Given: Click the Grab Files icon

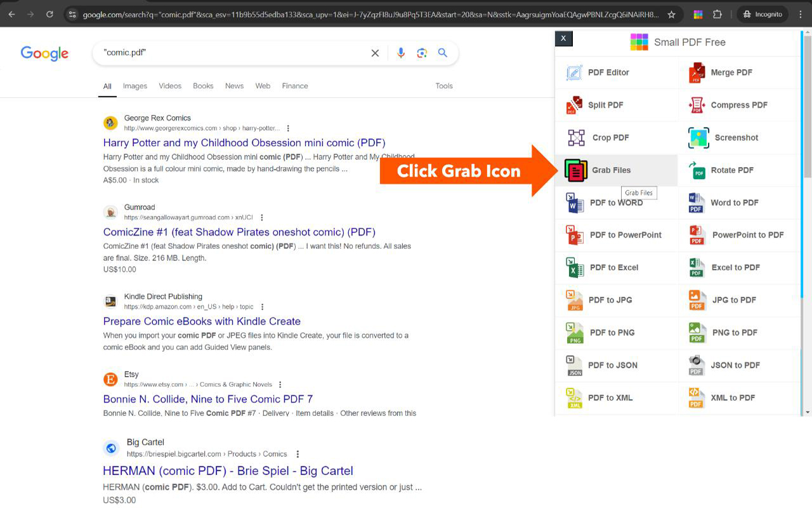Looking at the screenshot, I should (x=575, y=170).
